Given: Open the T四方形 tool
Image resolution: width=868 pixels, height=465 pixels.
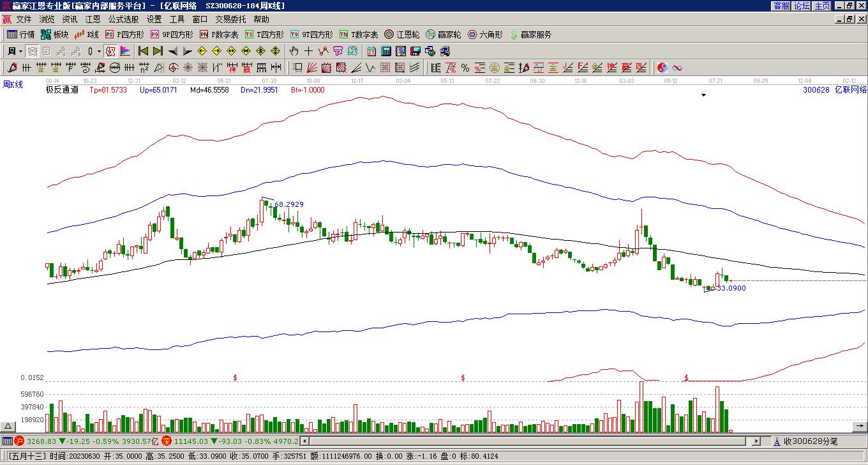Looking at the screenshot, I should tap(264, 34).
